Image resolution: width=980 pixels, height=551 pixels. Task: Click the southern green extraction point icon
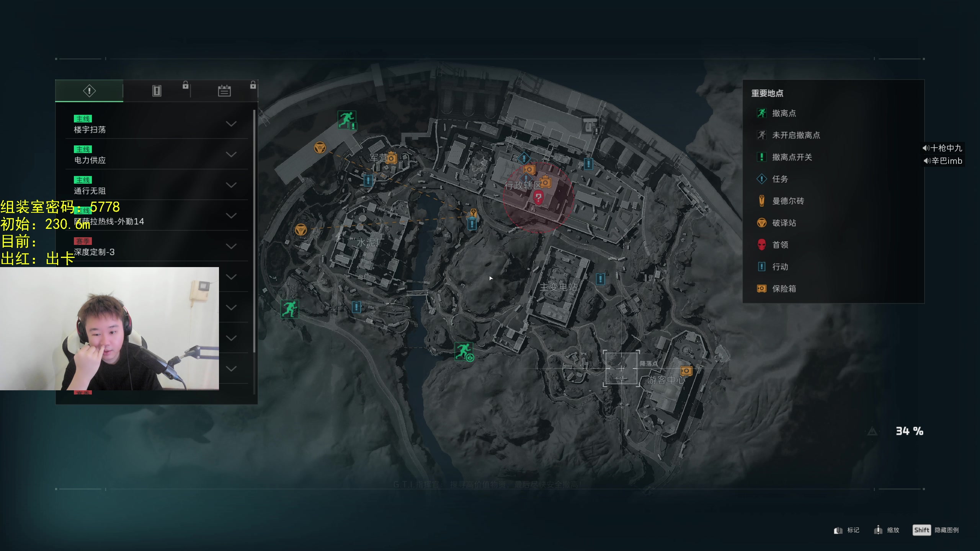pyautogui.click(x=464, y=352)
